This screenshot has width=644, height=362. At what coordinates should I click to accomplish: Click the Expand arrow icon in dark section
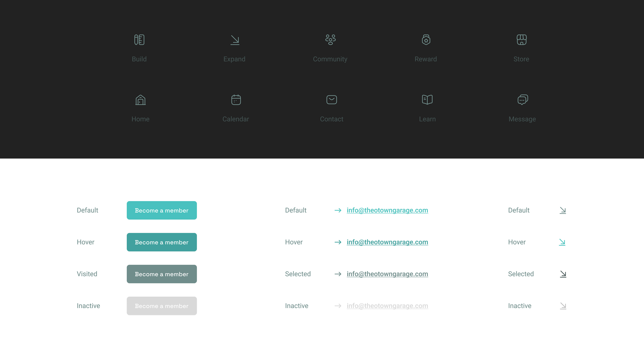pos(235,40)
